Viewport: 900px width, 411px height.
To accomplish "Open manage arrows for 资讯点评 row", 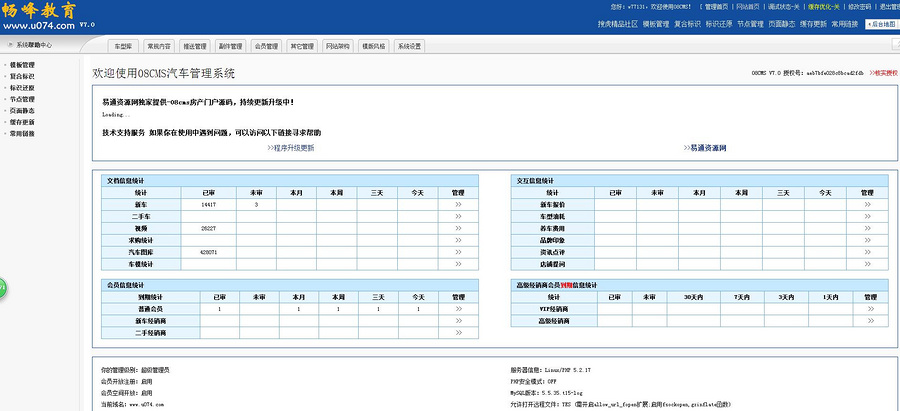I will point(867,252).
